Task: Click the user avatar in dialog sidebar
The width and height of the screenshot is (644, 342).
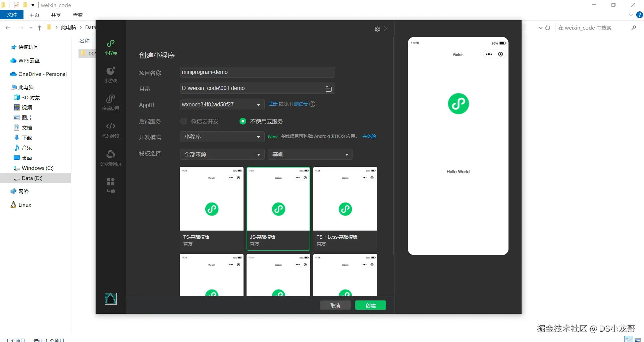Action: tap(111, 299)
